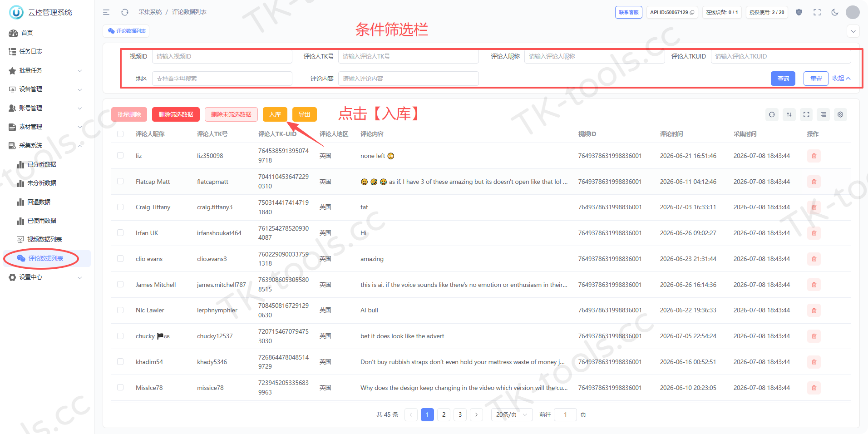Delete the khadim54 comment row
Image resolution: width=868 pixels, height=434 pixels.
(814, 362)
